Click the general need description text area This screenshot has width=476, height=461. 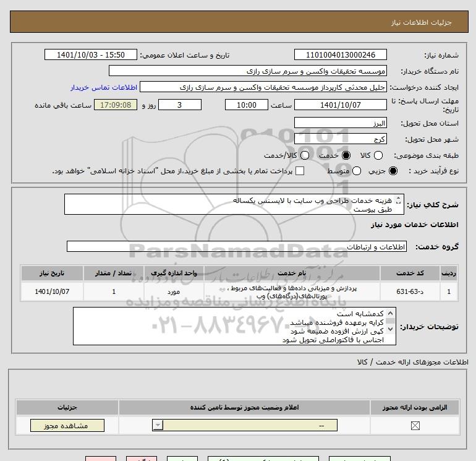(234, 204)
